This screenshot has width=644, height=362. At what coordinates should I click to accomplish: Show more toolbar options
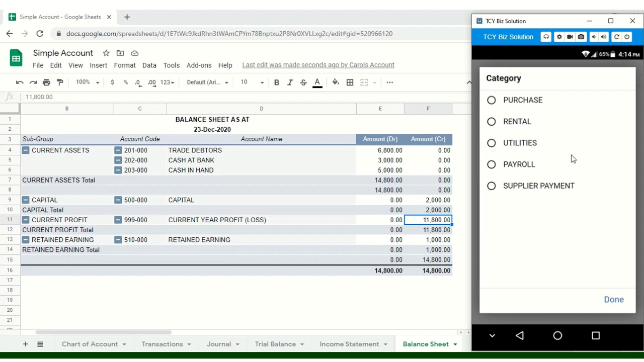click(389, 82)
